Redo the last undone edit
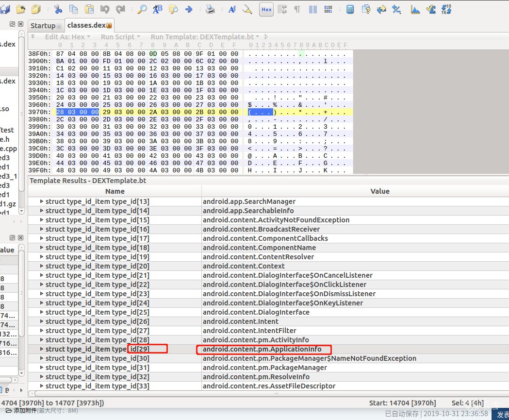The width and height of the screenshot is (509, 420). 120,9
